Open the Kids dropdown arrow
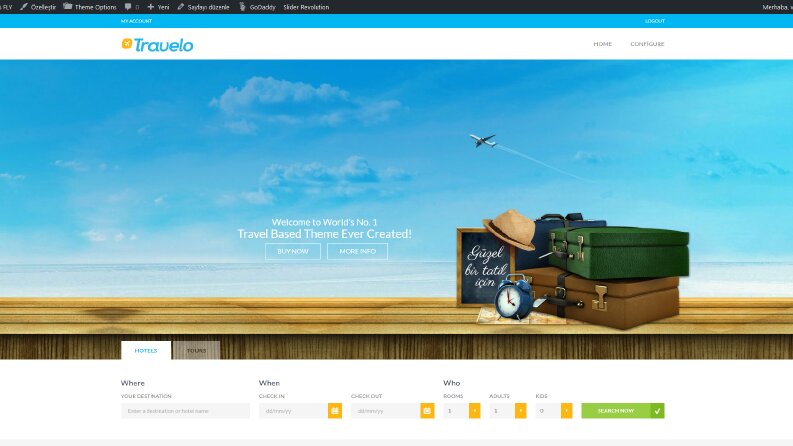Image resolution: width=793 pixels, height=446 pixels. pos(566,411)
